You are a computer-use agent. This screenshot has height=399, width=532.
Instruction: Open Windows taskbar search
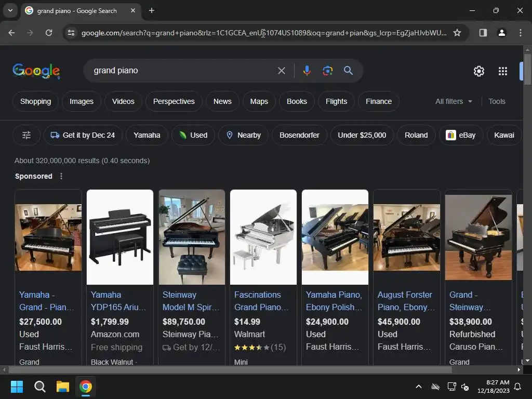[x=39, y=387]
